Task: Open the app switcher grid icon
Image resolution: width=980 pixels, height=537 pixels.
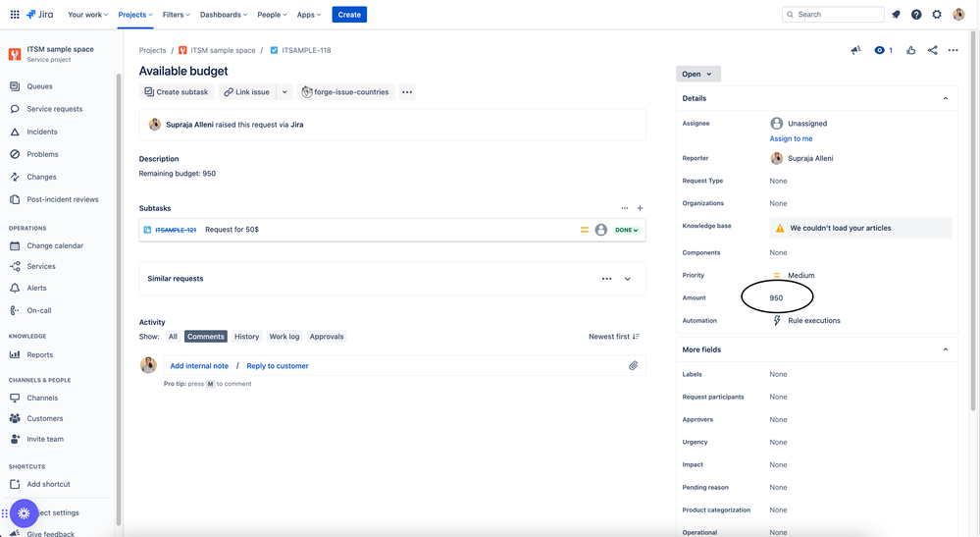Action: [x=15, y=15]
